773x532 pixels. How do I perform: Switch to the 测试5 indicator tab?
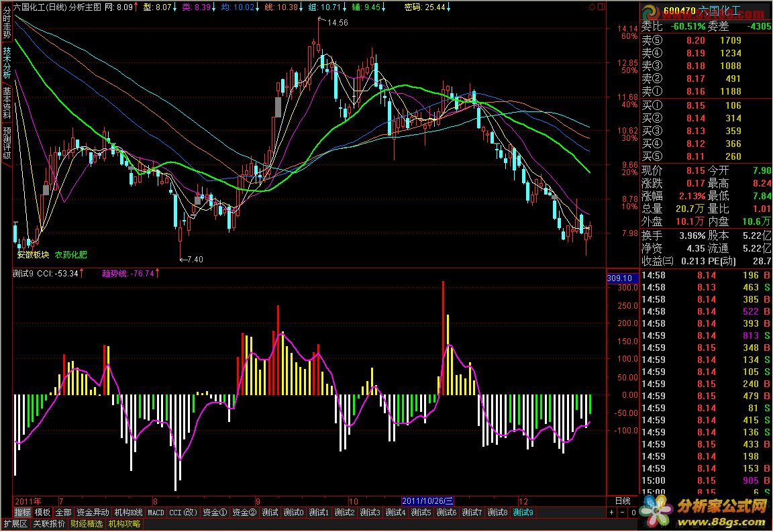click(x=421, y=513)
